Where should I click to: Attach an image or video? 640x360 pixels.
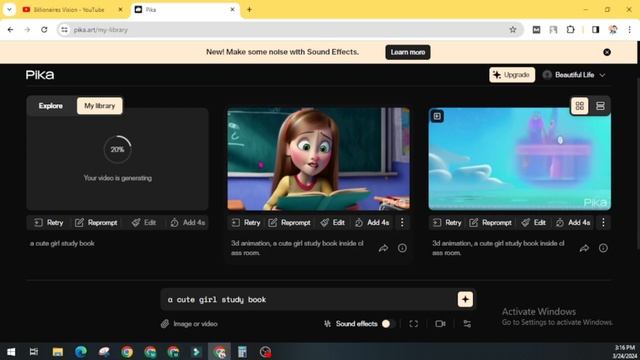(x=189, y=324)
